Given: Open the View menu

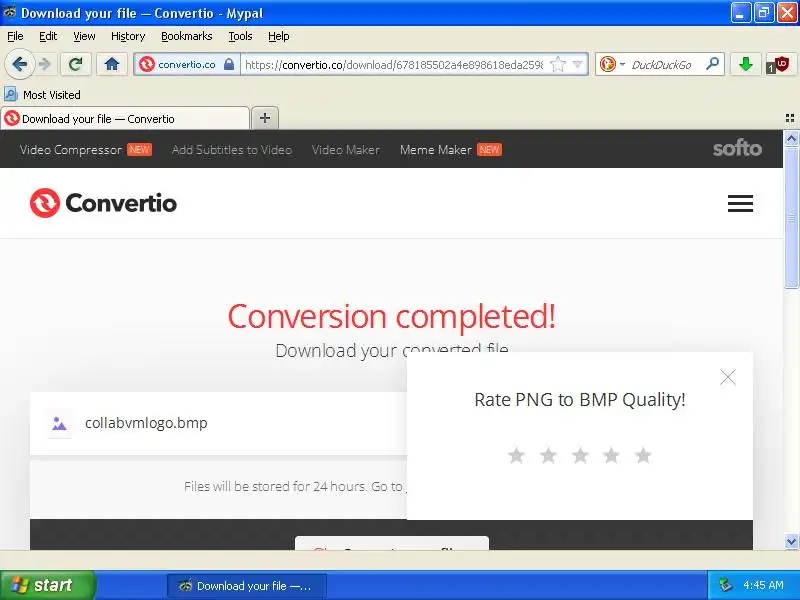Looking at the screenshot, I should [x=84, y=36].
